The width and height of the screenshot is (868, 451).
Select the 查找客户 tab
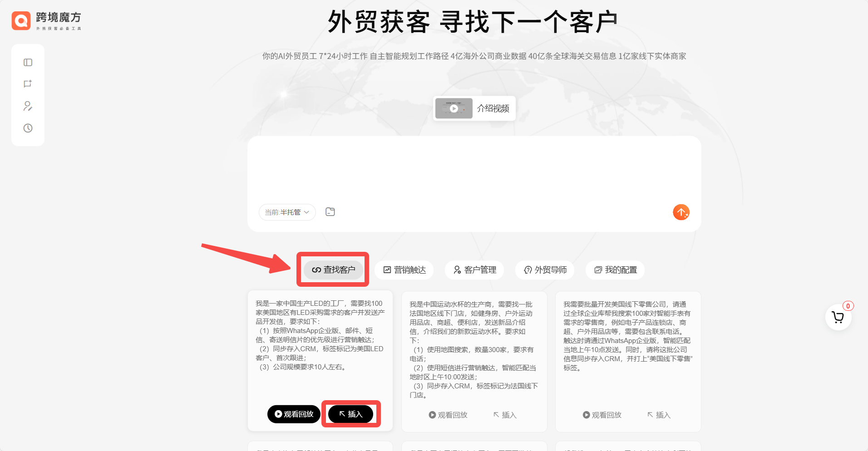coord(333,270)
